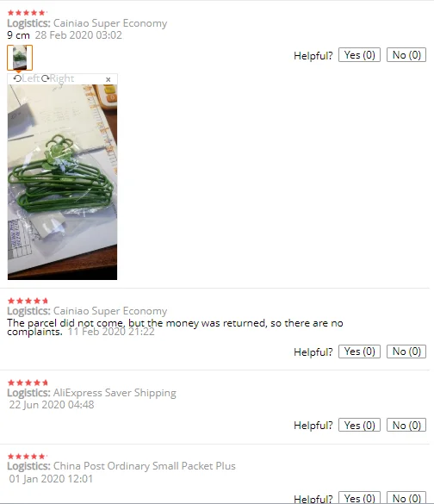434x504 pixels.
Task: Click the star rating above the parcel review
Action: [28, 301]
